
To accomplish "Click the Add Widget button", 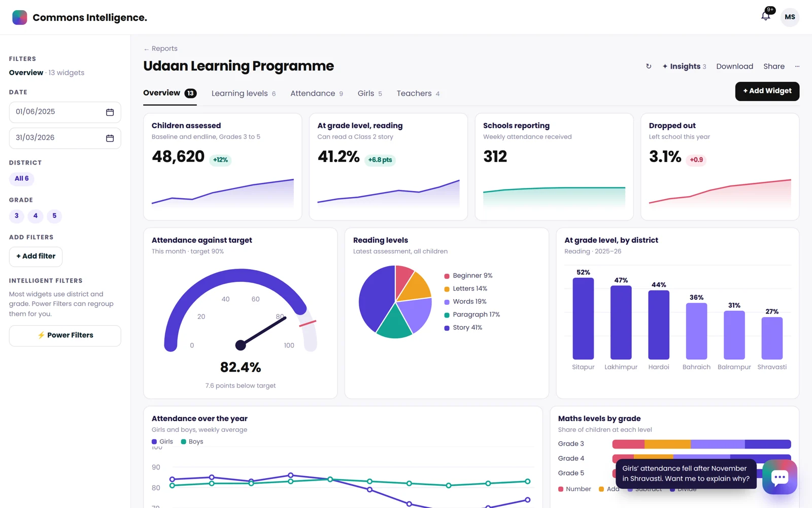I will pyautogui.click(x=767, y=91).
